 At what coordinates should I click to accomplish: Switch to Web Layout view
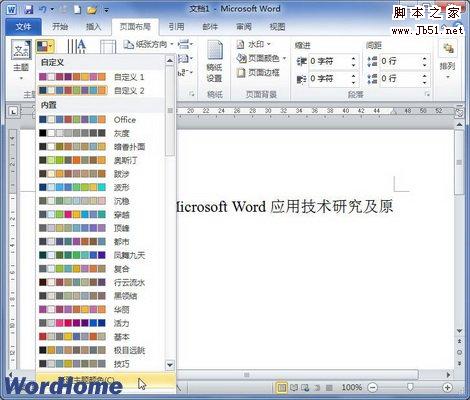point(305,388)
